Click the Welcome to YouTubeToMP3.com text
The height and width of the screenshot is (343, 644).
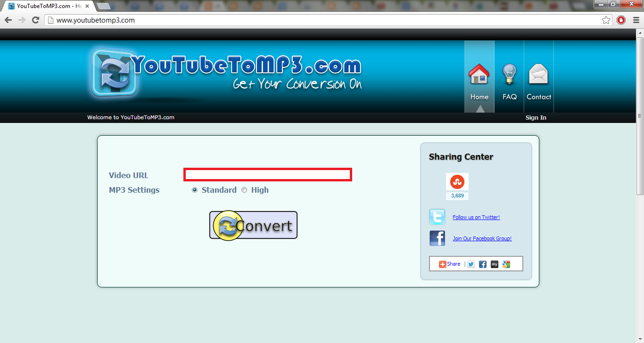tap(131, 117)
